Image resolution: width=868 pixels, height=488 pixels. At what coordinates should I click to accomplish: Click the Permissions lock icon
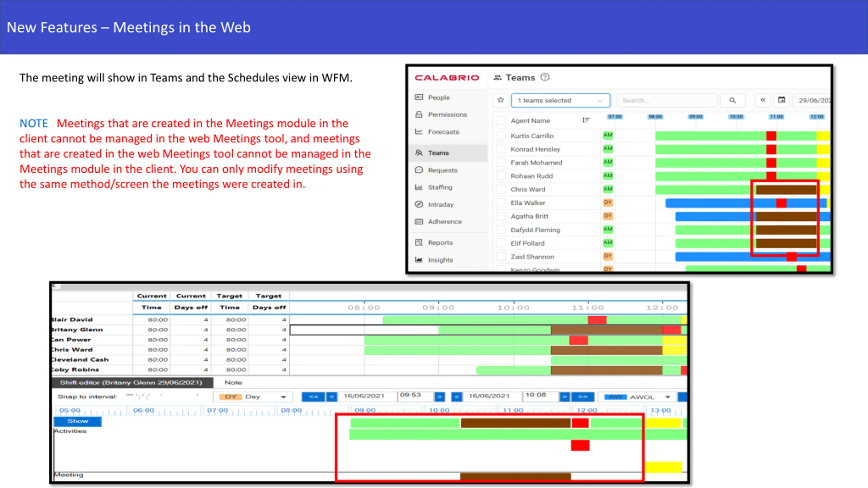pyautogui.click(x=419, y=114)
